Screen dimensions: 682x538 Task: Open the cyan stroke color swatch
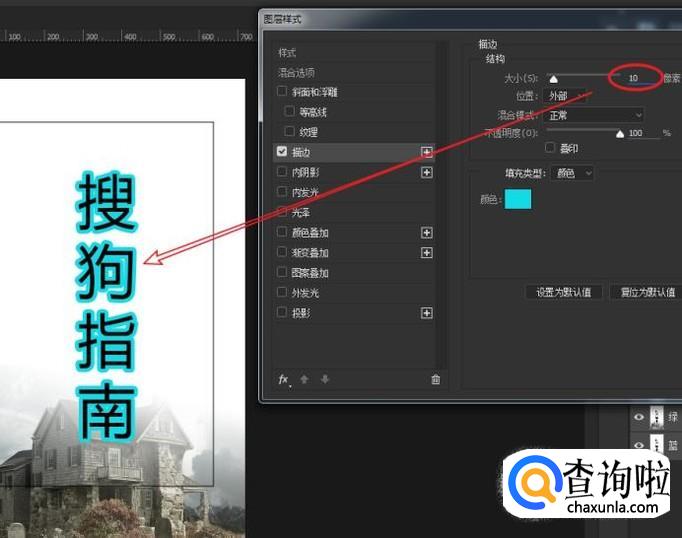[x=518, y=199]
